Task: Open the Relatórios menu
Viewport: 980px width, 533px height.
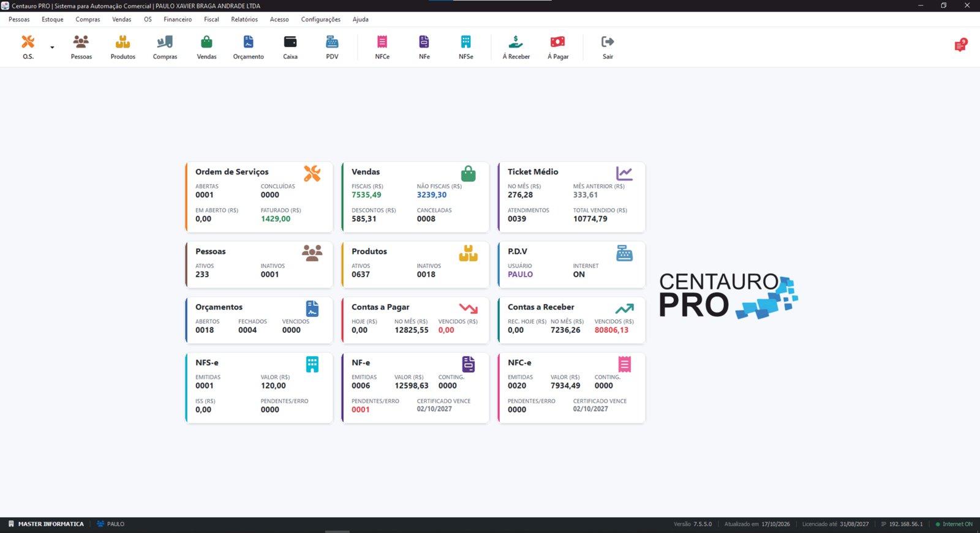Action: coord(244,20)
